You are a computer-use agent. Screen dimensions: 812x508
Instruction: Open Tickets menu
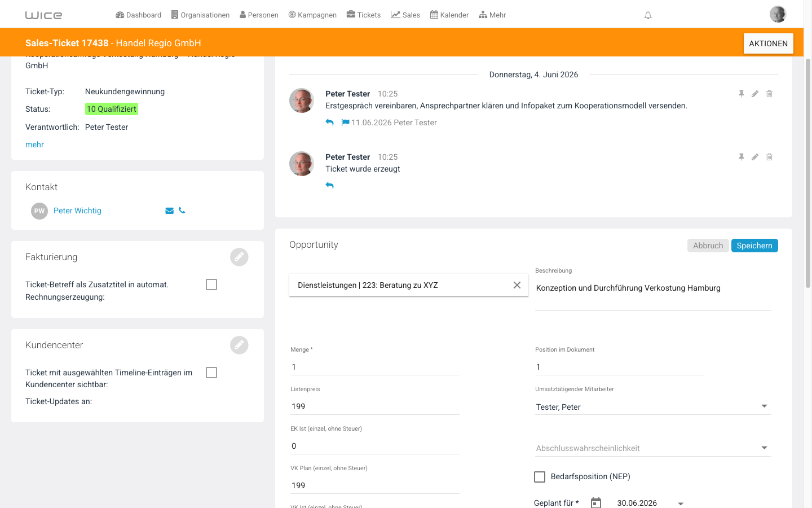[x=363, y=15]
